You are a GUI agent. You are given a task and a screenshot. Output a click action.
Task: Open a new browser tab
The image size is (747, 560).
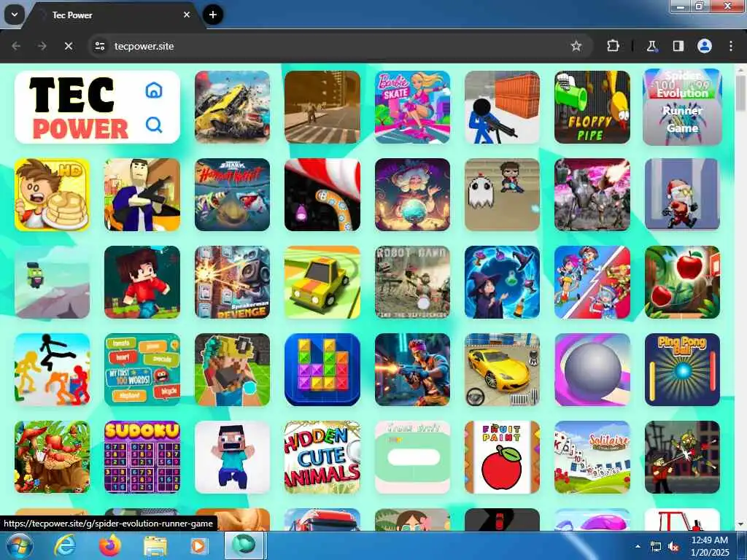pyautogui.click(x=213, y=15)
